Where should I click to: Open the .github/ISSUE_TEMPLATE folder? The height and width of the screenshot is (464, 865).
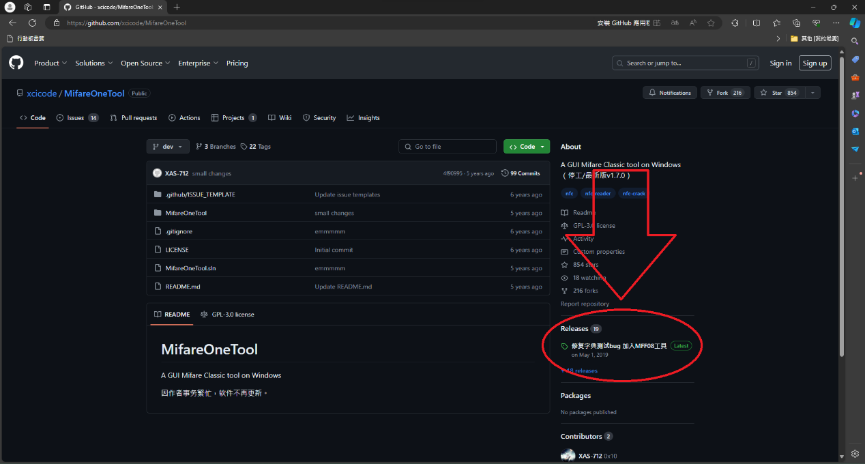(x=200, y=194)
